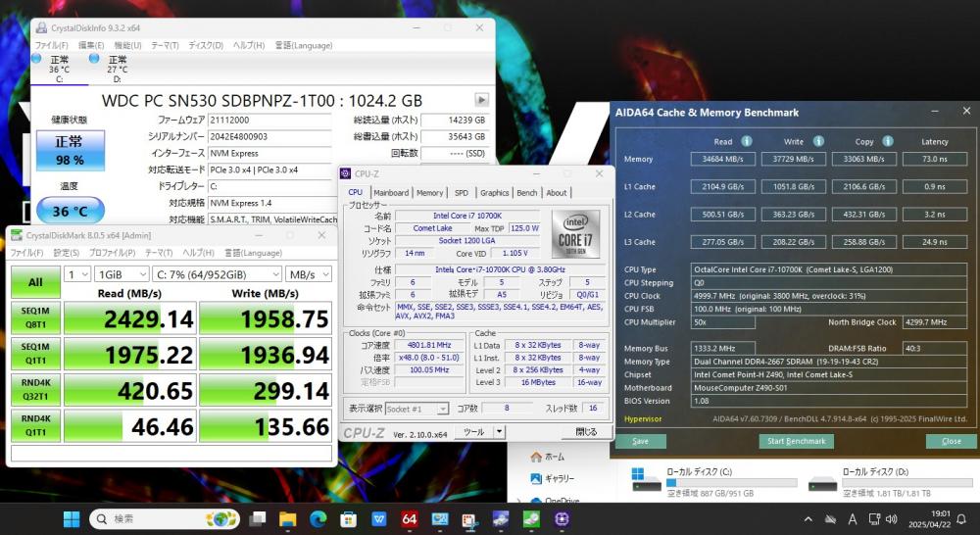Open Theme menu in CrystalDiskMark
The width and height of the screenshot is (980, 535).
tap(159, 253)
